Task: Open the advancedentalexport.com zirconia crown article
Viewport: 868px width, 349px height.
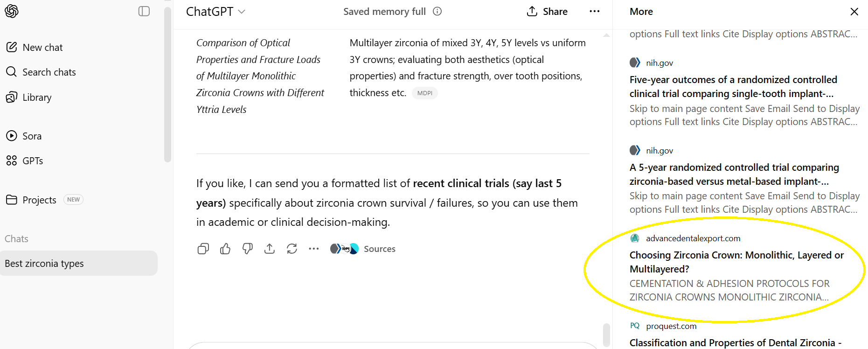Action: pyautogui.click(x=736, y=262)
